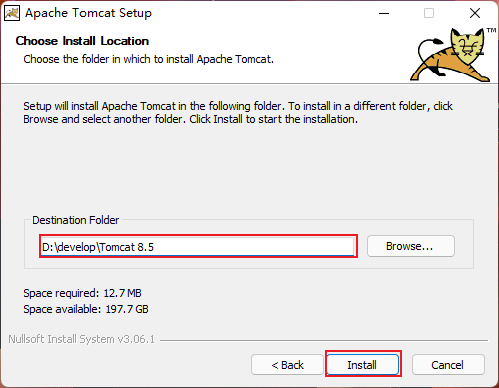Minimize the Apache Tomcat Setup window
Viewport: 499px width, 388px height.
click(384, 13)
